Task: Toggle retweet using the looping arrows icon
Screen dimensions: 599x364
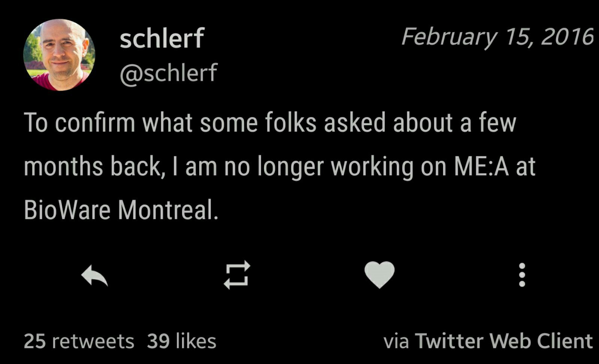Action: click(x=237, y=275)
